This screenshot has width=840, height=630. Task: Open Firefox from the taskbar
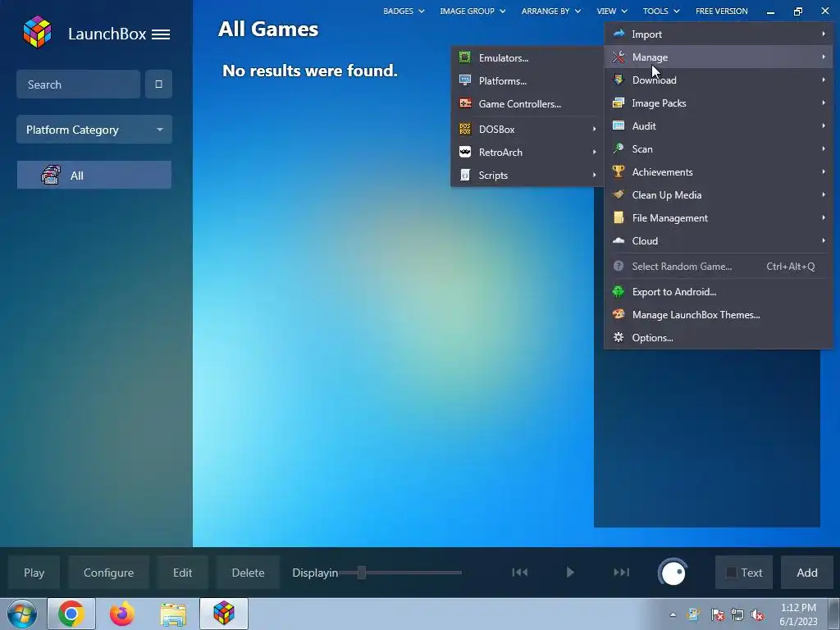coord(121,614)
